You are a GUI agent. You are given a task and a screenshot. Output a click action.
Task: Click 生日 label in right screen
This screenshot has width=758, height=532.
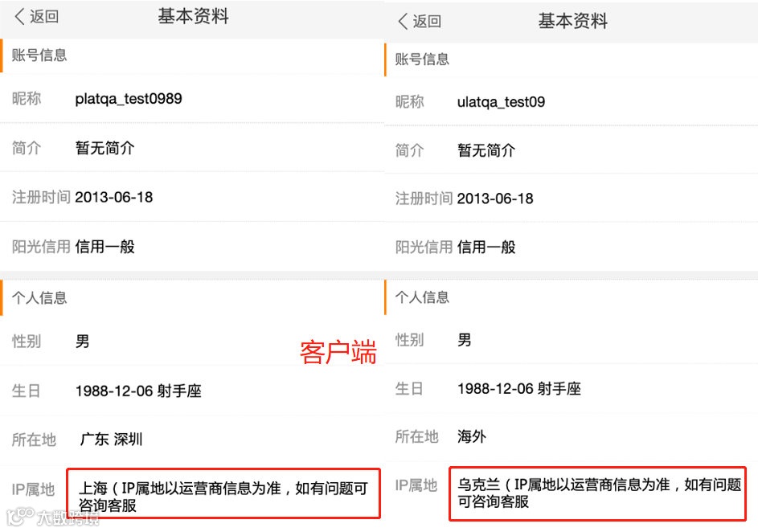pyautogui.click(x=409, y=389)
